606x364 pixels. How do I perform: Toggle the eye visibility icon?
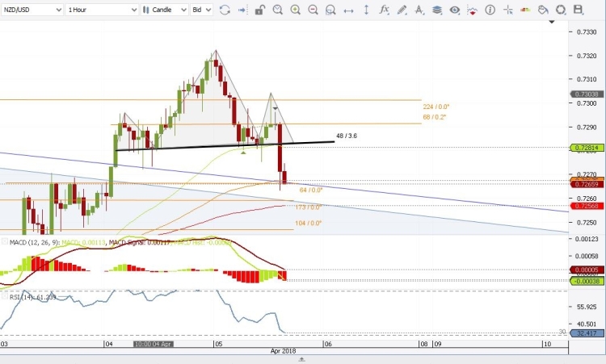[x=455, y=10]
